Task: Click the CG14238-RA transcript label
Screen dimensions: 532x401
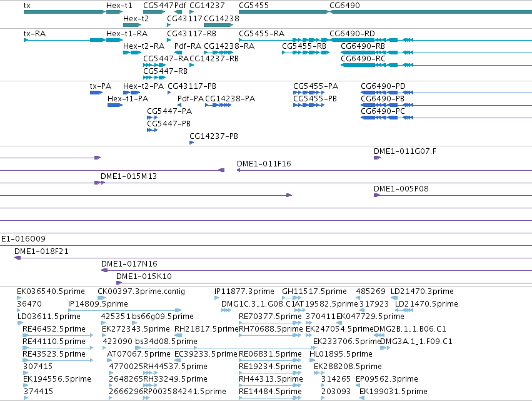Action: (229, 46)
